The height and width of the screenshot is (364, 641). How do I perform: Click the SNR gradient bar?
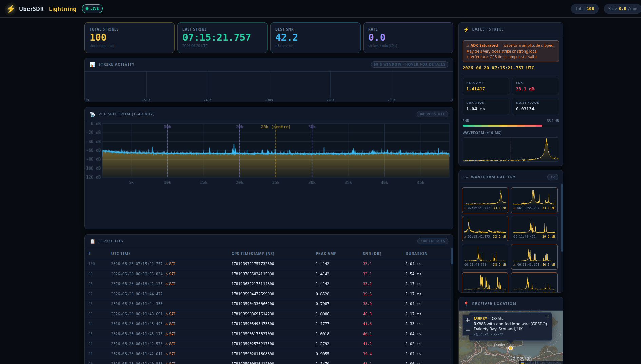(x=502, y=126)
